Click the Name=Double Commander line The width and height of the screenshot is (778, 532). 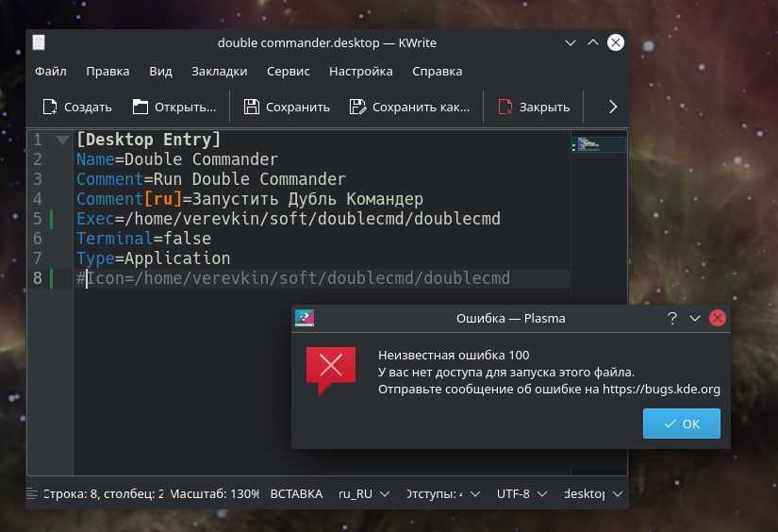pyautogui.click(x=177, y=159)
